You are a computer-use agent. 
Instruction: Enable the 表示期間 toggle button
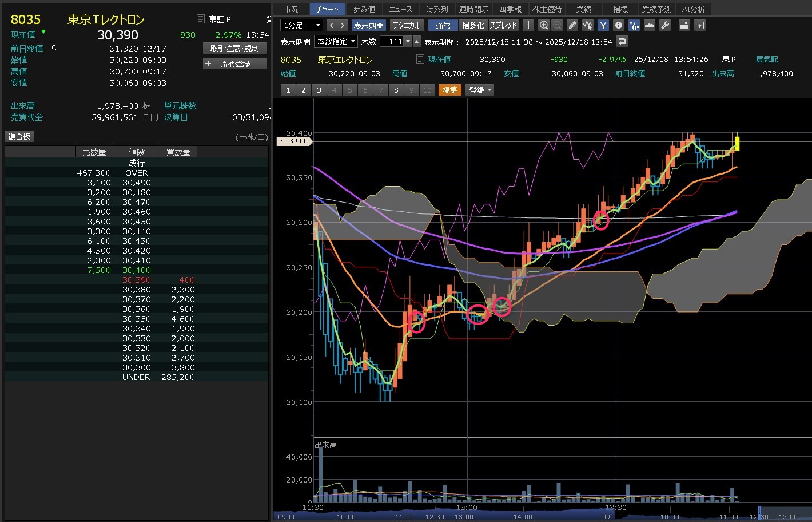368,25
